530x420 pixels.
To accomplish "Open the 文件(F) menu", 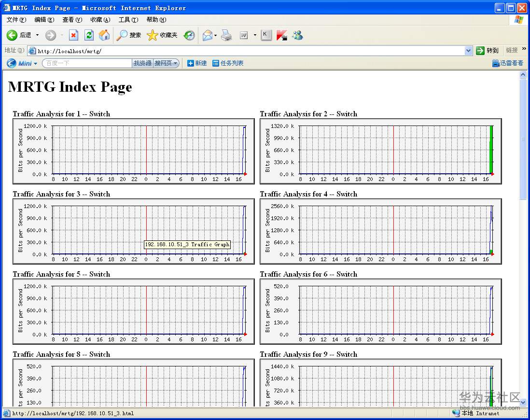I will [x=16, y=20].
